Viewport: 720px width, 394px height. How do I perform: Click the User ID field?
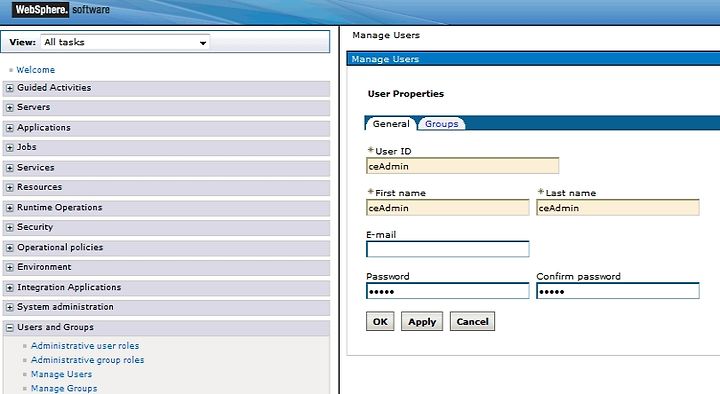[x=462, y=166]
